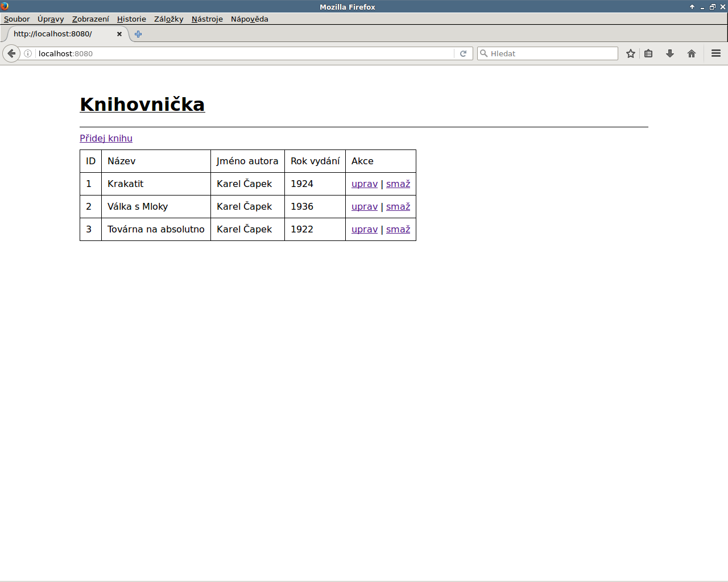The image size is (728, 582).
Task: Open the downloads arrow icon
Action: 670,53
